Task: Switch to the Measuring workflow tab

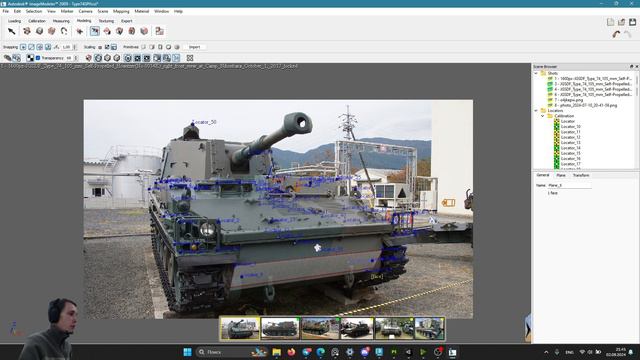Action: [x=61, y=21]
